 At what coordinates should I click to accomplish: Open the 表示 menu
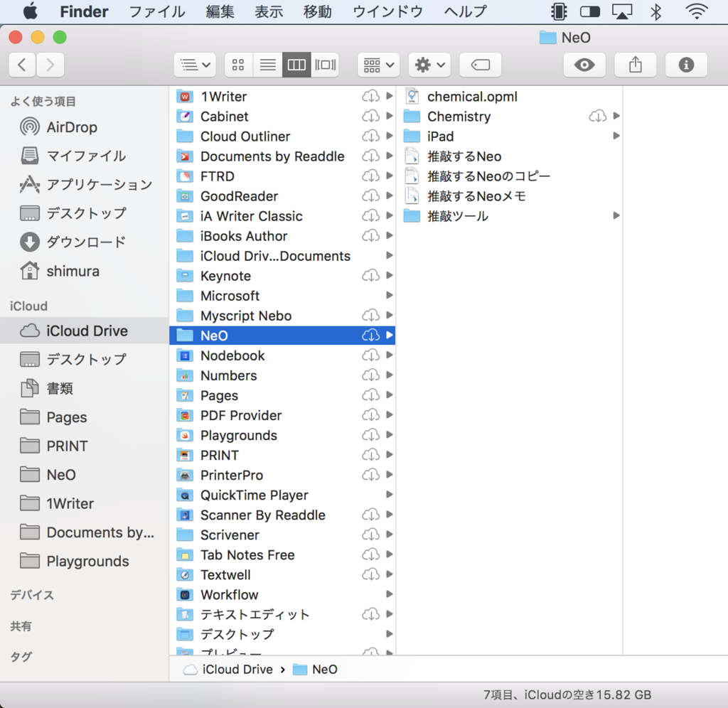tap(269, 11)
